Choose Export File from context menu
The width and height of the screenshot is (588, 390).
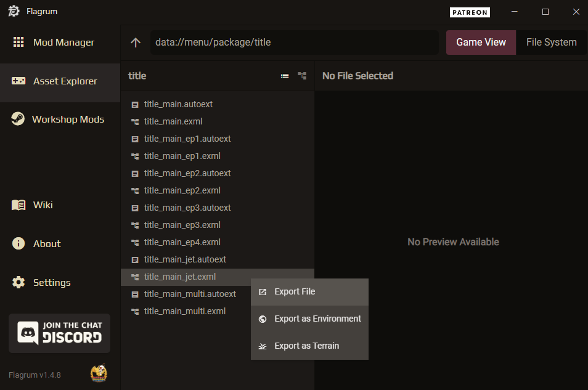[x=310, y=292]
